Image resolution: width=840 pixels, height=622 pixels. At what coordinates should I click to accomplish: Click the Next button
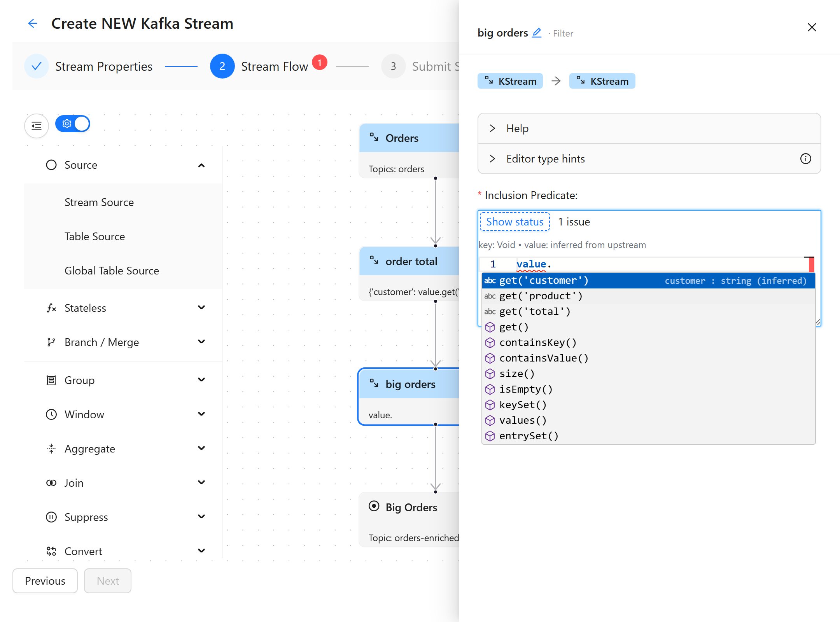pyautogui.click(x=108, y=581)
